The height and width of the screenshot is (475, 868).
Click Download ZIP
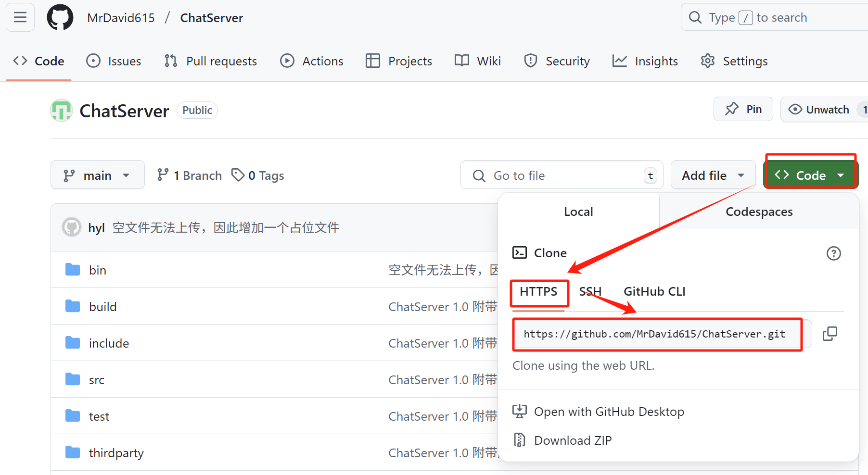pyautogui.click(x=562, y=440)
